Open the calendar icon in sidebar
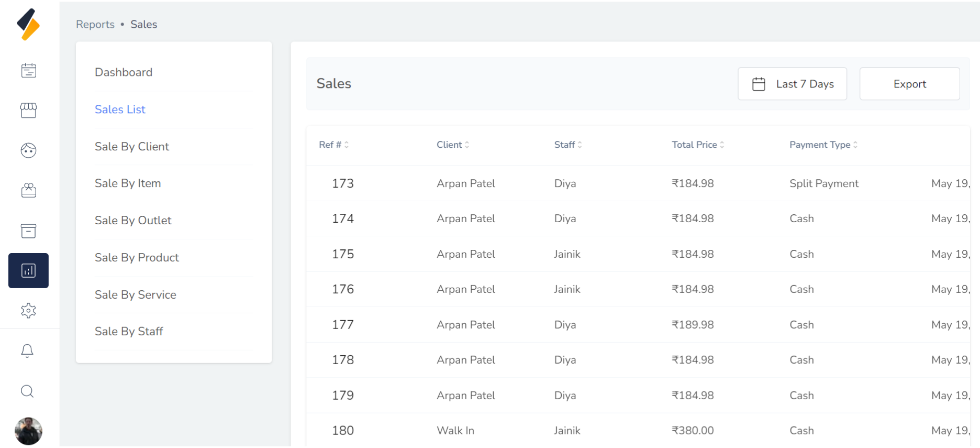The width and height of the screenshot is (980, 448). 28,70
